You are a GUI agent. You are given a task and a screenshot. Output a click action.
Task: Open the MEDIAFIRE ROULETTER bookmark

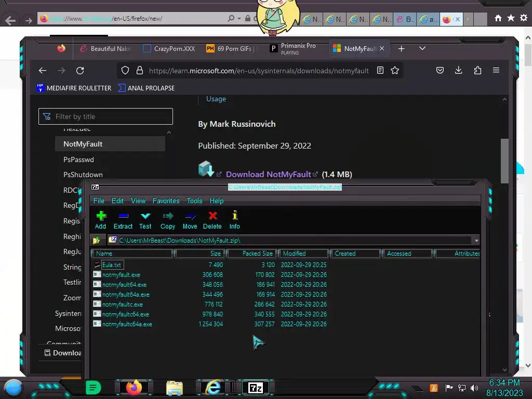[74, 88]
